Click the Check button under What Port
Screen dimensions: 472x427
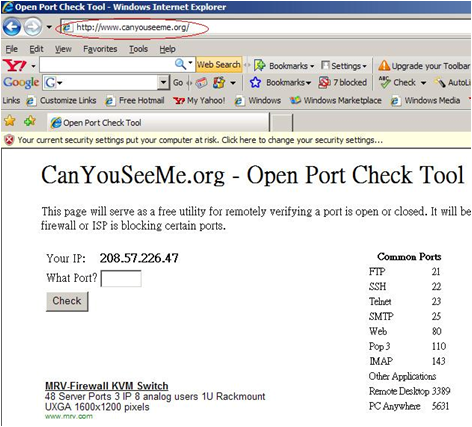click(x=67, y=301)
